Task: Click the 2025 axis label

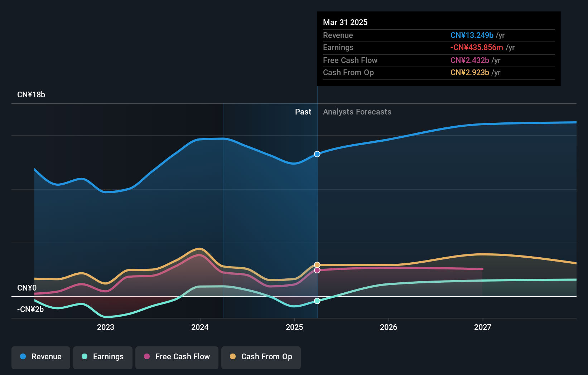Action: (294, 327)
